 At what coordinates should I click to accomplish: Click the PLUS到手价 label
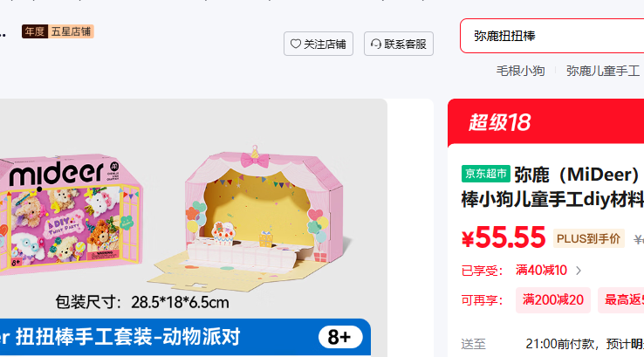point(588,238)
